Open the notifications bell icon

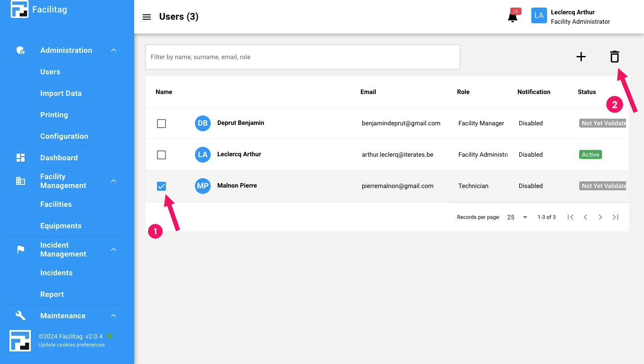[x=513, y=17]
